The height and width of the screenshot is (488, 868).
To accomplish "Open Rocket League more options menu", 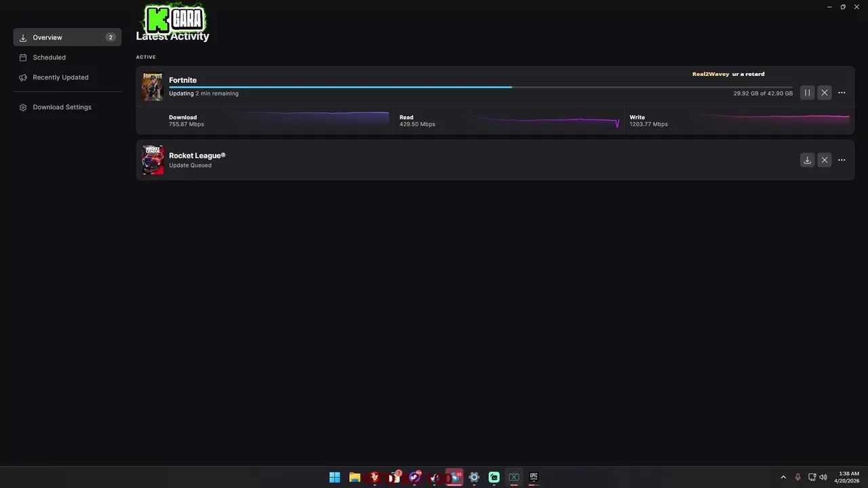I will (842, 160).
